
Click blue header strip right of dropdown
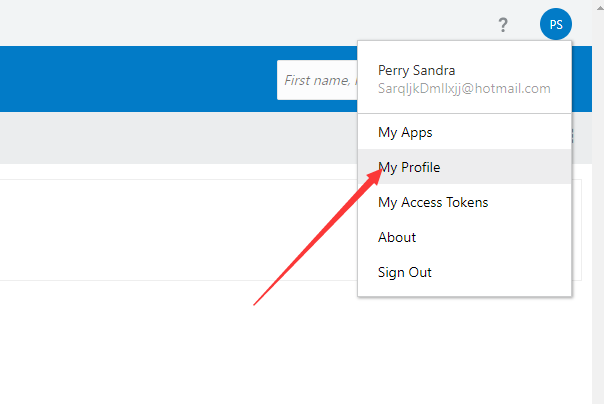click(x=588, y=78)
